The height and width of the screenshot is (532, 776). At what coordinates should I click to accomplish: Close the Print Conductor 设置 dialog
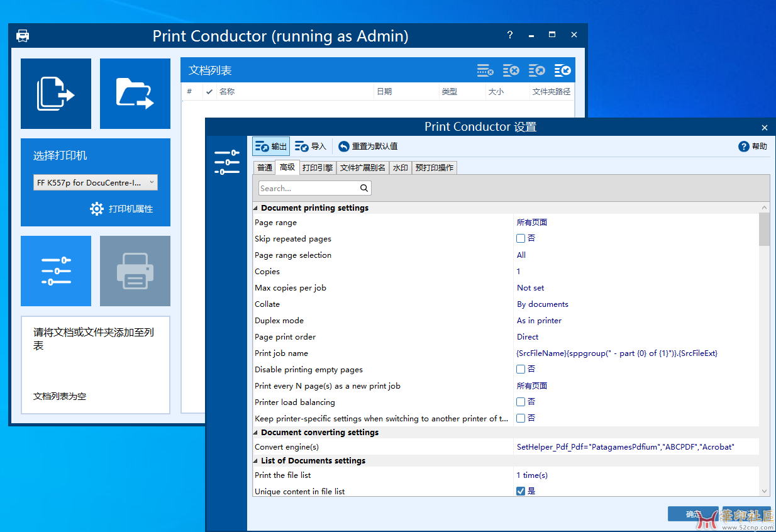click(x=764, y=127)
